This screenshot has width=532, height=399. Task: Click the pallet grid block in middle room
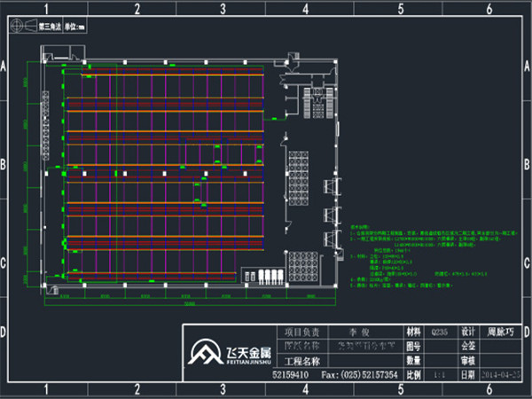point(295,170)
